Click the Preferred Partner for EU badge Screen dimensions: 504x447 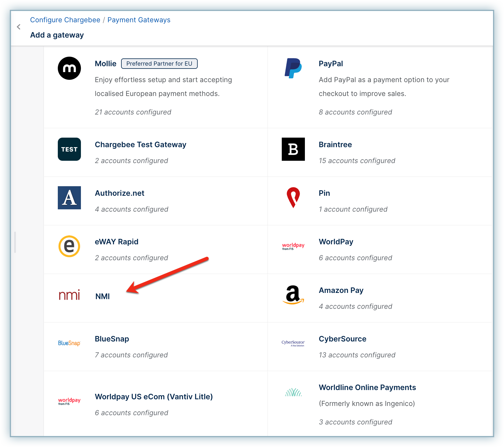click(159, 64)
